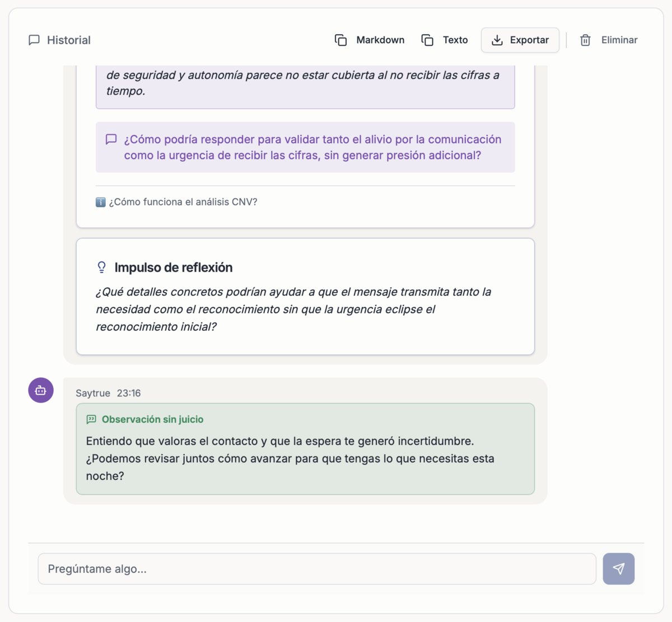Click the Historial heading text
Screen dimensions: 672x622
click(69, 40)
